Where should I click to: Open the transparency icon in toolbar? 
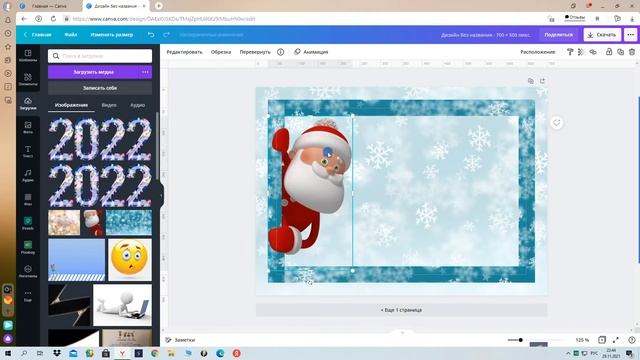581,52
